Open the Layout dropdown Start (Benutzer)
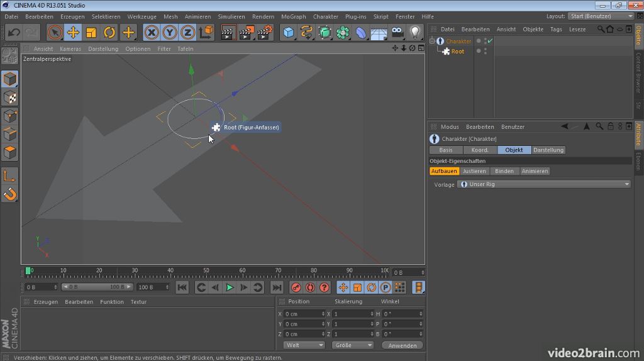Screen dimensions: 644x361 tap(601, 16)
